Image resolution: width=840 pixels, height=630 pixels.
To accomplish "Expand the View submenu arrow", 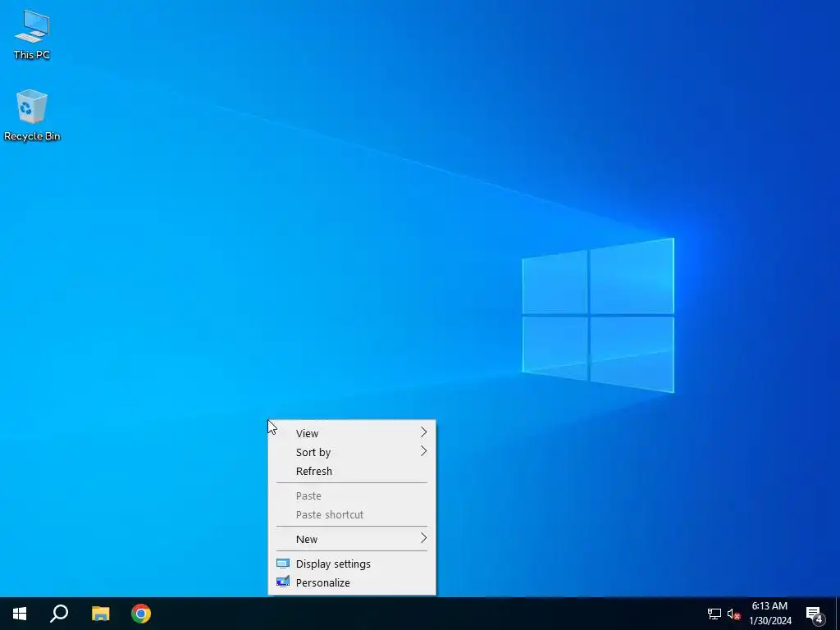I will point(423,432).
